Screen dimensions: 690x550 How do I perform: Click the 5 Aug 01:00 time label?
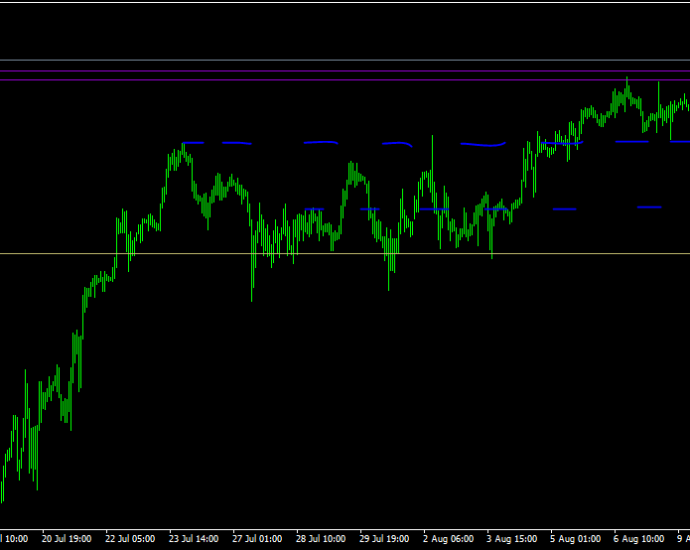(575, 539)
